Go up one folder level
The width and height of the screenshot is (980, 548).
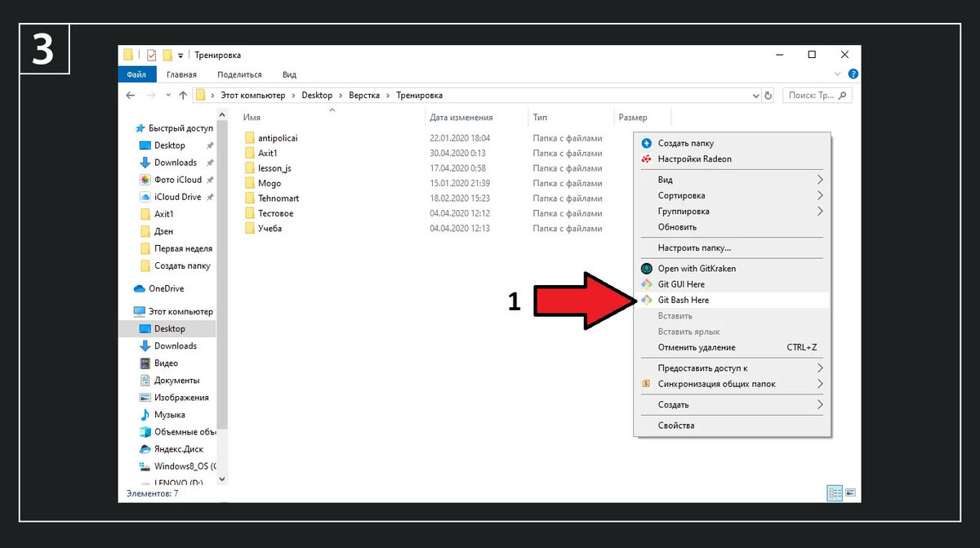(x=182, y=96)
